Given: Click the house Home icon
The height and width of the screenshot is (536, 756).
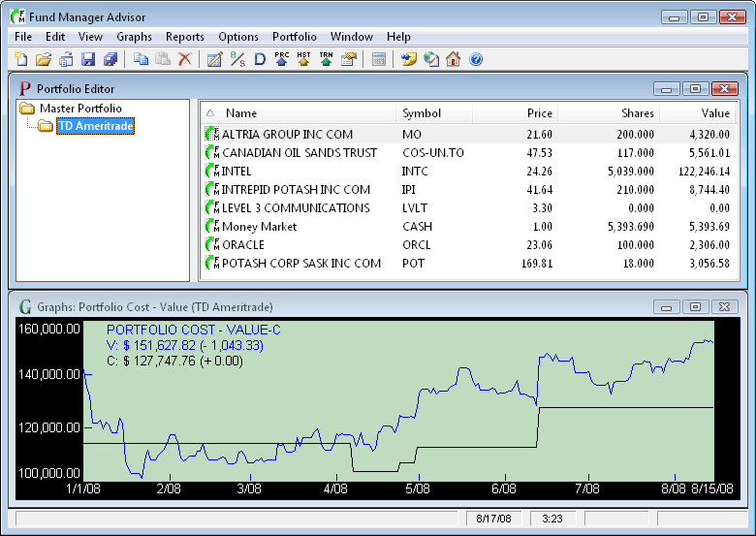Looking at the screenshot, I should 454,59.
